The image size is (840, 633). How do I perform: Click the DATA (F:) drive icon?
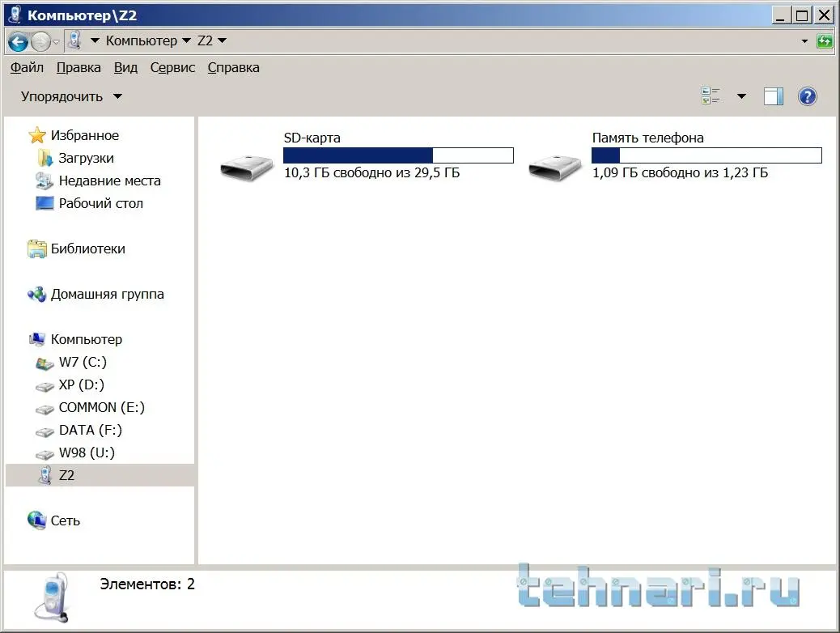coord(45,432)
